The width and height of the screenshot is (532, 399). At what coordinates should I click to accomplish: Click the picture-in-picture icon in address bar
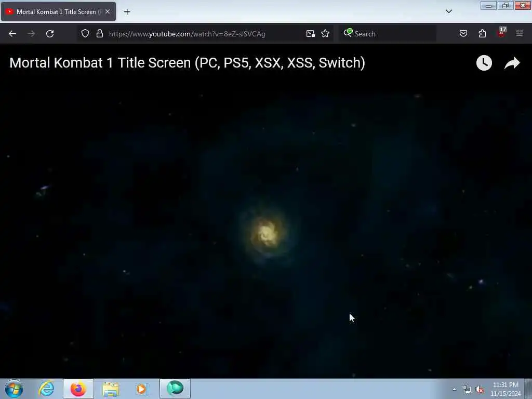(311, 34)
